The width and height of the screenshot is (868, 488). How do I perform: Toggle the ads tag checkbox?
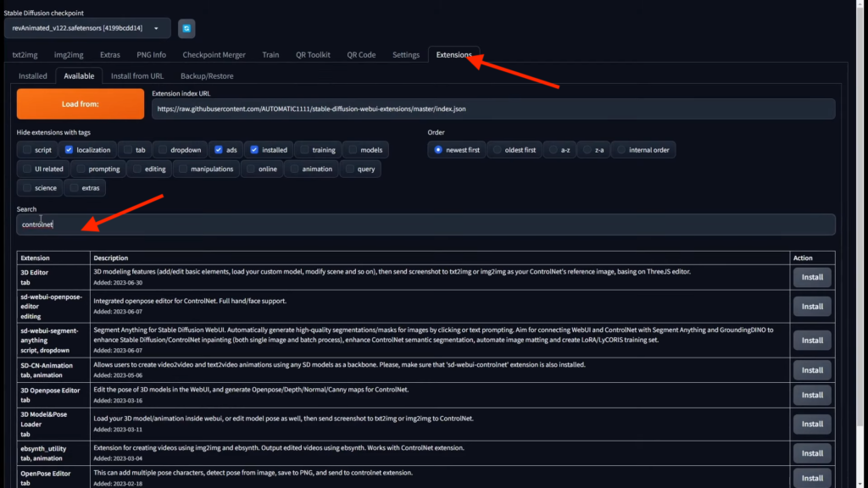[219, 150]
